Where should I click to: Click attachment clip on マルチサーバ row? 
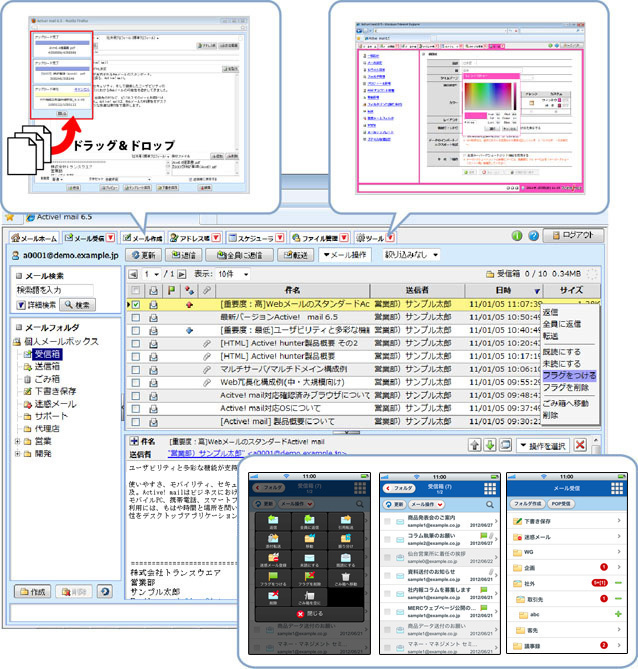click(x=207, y=369)
